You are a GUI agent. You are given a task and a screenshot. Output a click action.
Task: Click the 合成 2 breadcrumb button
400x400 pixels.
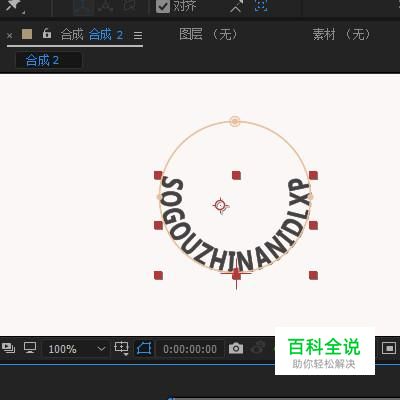[49, 60]
